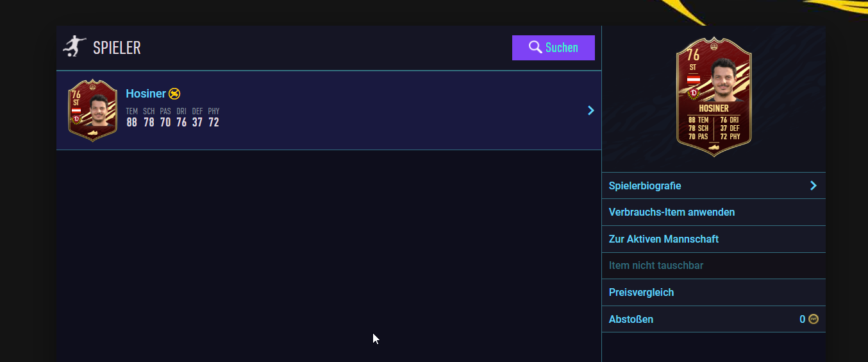Image resolution: width=868 pixels, height=362 pixels.
Task: Click the TEM 88 stat value
Action: [131, 122]
